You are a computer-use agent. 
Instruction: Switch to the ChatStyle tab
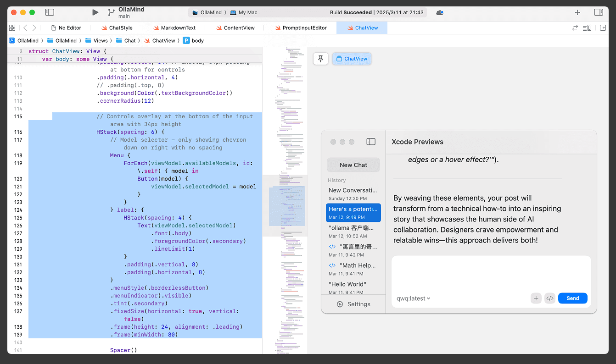point(117,28)
